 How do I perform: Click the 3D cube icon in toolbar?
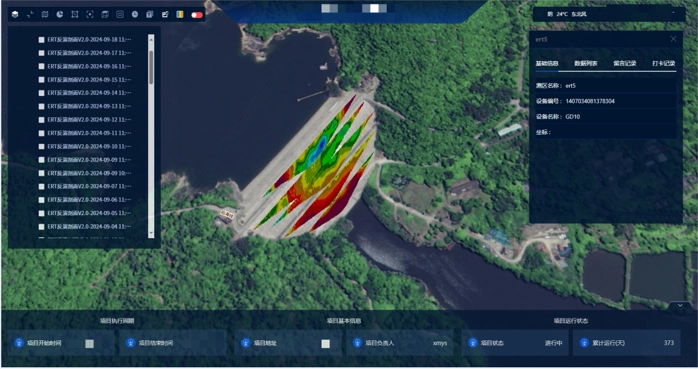pos(15,14)
